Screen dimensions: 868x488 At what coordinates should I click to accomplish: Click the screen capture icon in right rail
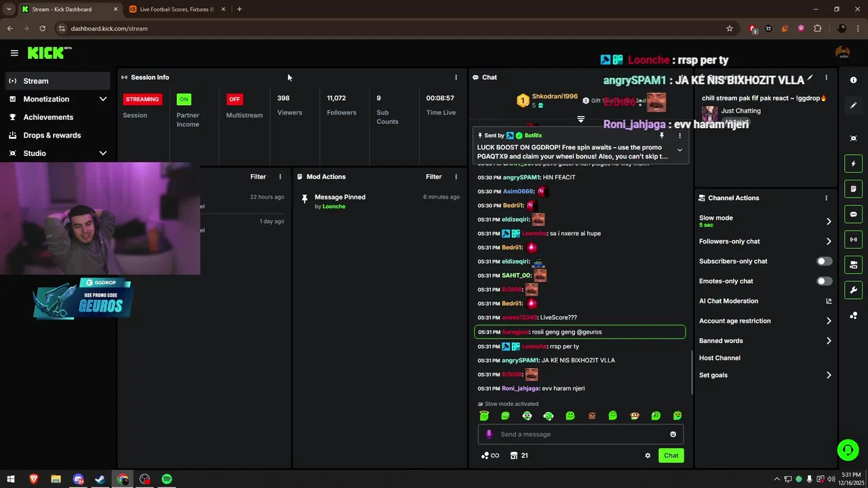click(853, 138)
